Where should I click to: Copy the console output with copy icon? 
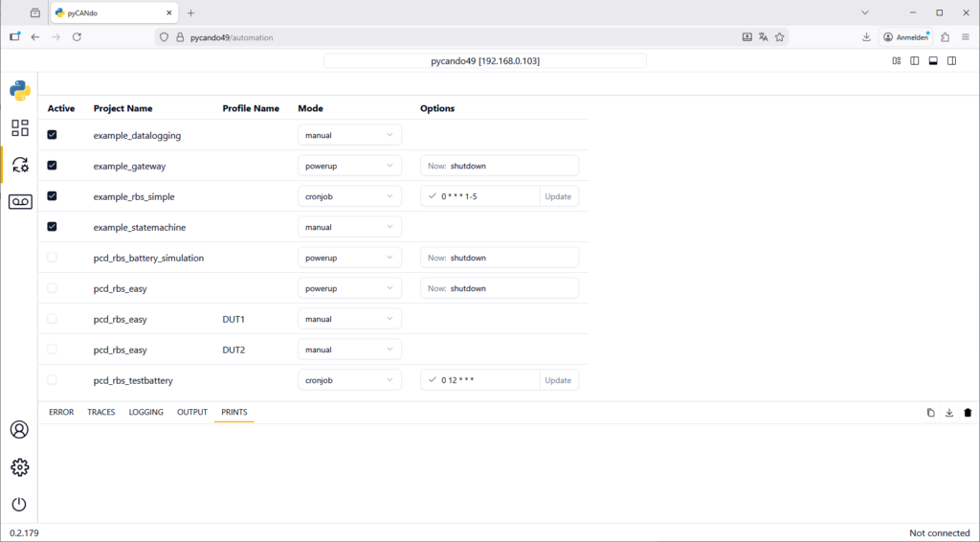point(930,413)
